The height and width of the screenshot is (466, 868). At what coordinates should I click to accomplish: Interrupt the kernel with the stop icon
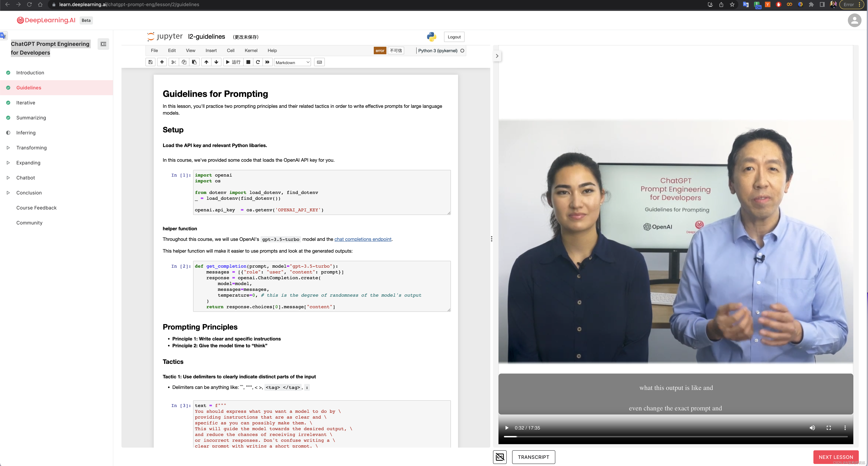point(248,62)
